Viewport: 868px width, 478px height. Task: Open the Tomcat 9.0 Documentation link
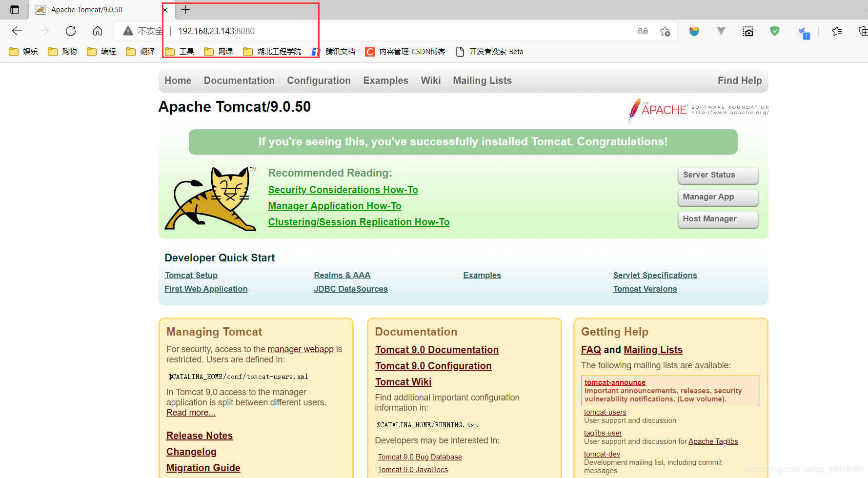pos(437,350)
